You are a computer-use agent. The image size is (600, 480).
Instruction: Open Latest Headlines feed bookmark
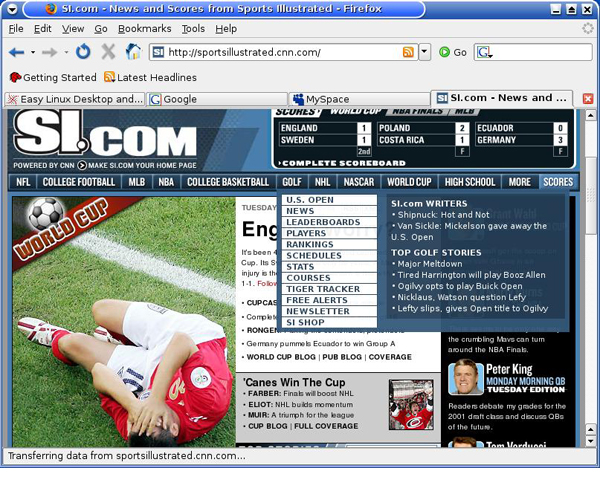point(150,77)
